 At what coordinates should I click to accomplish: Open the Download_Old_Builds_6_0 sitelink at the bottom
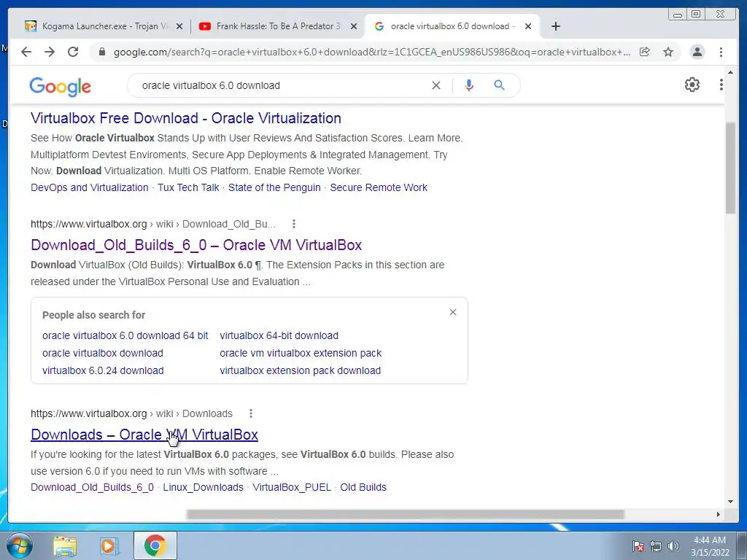(93, 487)
